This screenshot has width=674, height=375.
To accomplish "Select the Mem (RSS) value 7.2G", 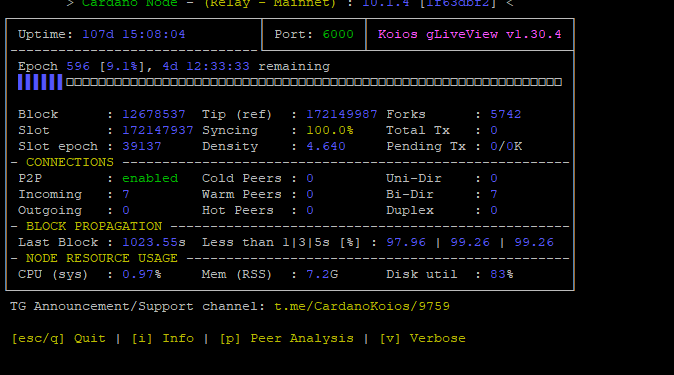I will pos(322,274).
